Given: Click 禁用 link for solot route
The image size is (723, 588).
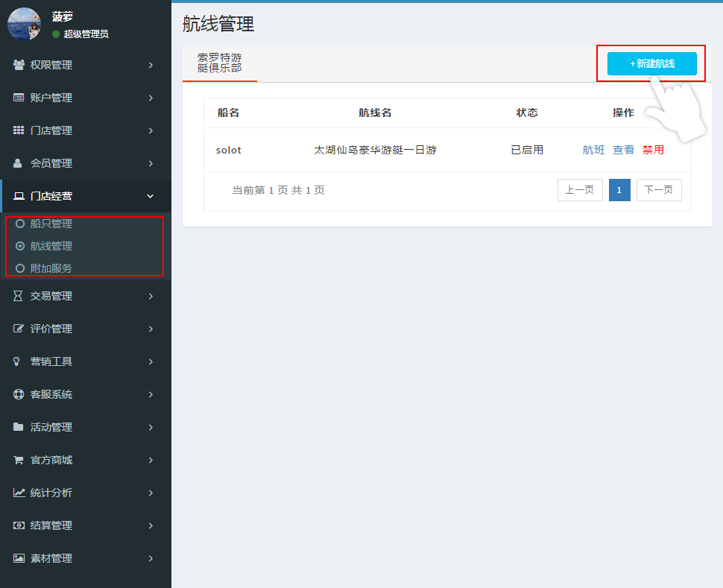Looking at the screenshot, I should point(653,150).
